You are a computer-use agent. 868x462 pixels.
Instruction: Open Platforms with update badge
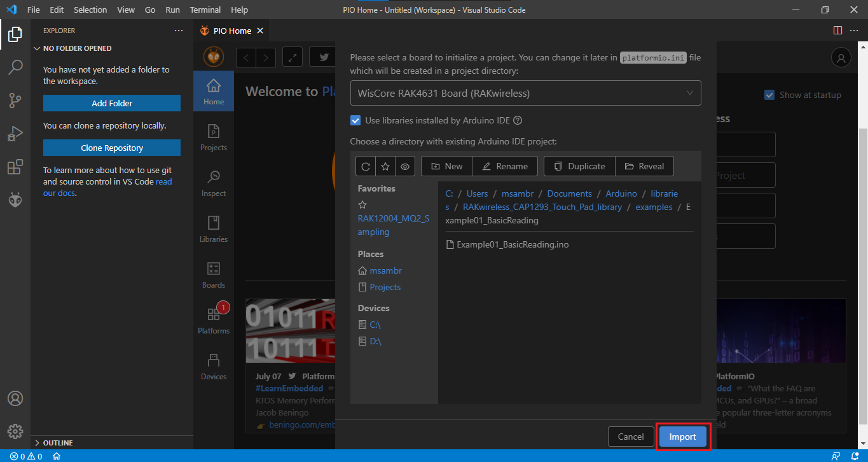pos(214,320)
